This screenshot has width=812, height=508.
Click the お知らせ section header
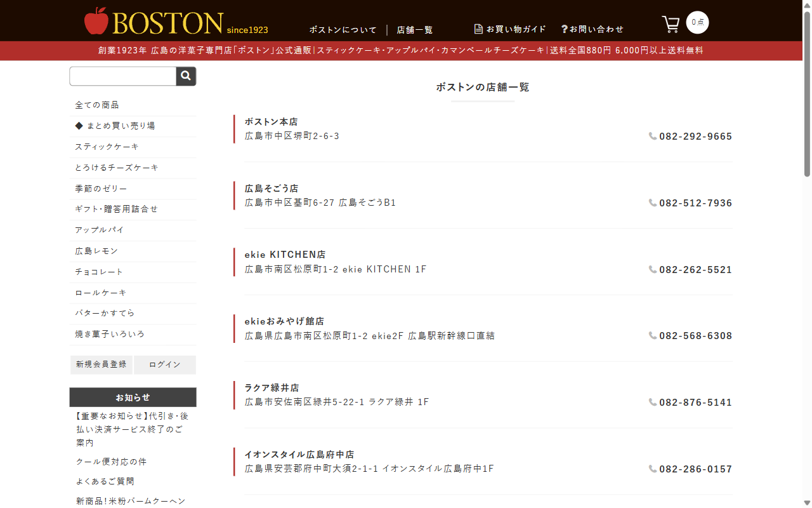[133, 398]
